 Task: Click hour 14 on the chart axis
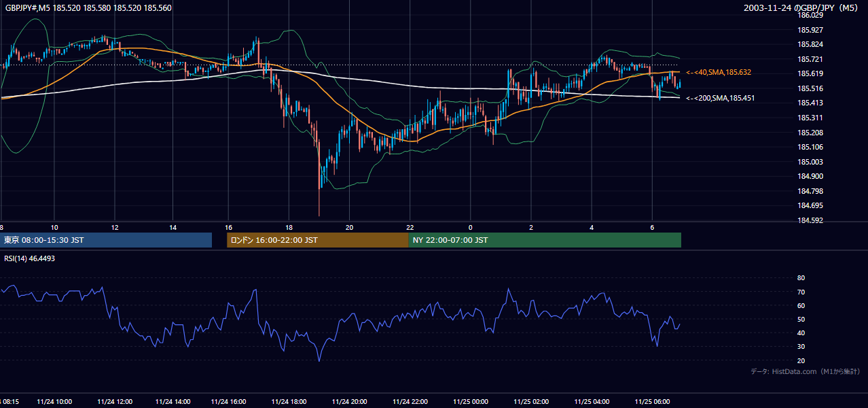point(173,227)
